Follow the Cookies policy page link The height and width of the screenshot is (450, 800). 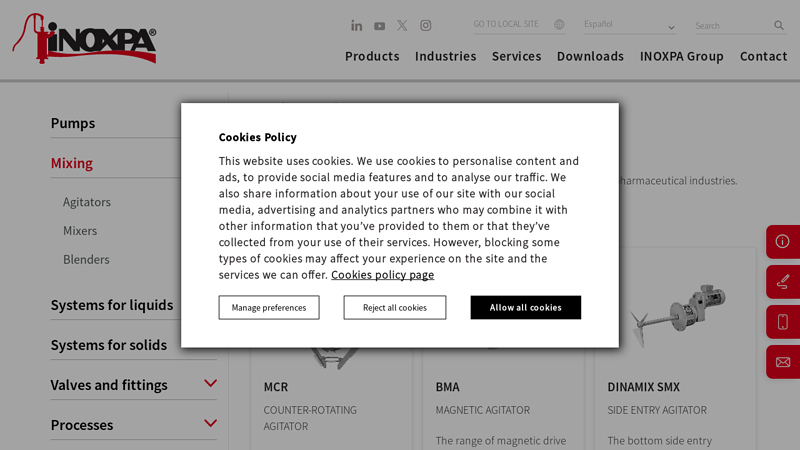[382, 275]
